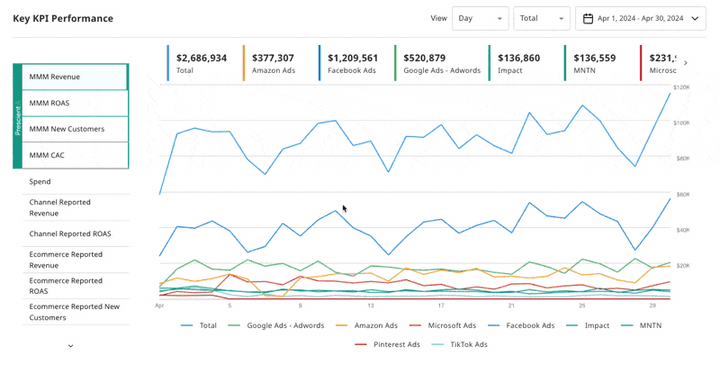Click the partially visible Microsoft card
Image resolution: width=720 pixels, height=383 pixels.
(x=659, y=63)
